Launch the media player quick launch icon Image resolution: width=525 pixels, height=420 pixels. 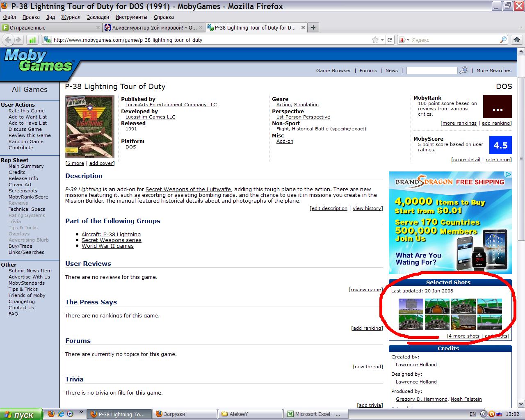(x=70, y=414)
